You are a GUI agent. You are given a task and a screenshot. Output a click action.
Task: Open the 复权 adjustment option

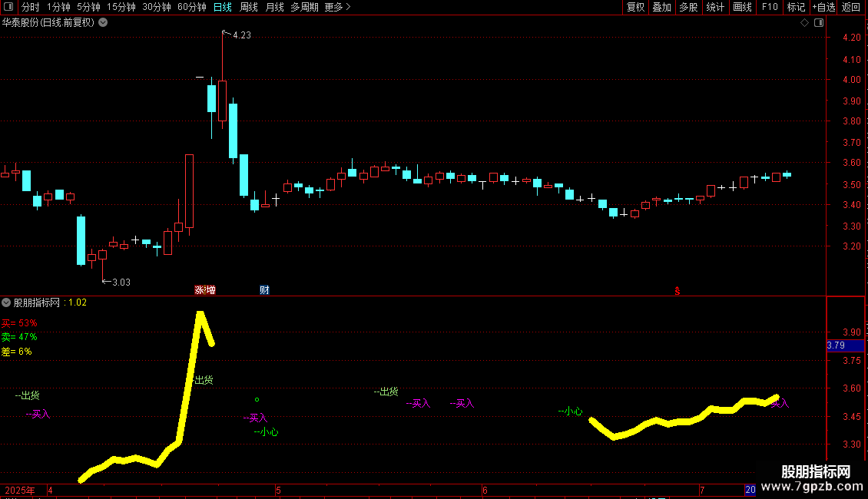coord(635,7)
